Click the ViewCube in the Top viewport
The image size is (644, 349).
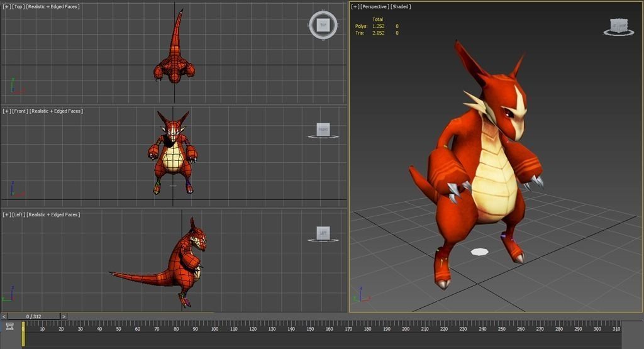323,25
